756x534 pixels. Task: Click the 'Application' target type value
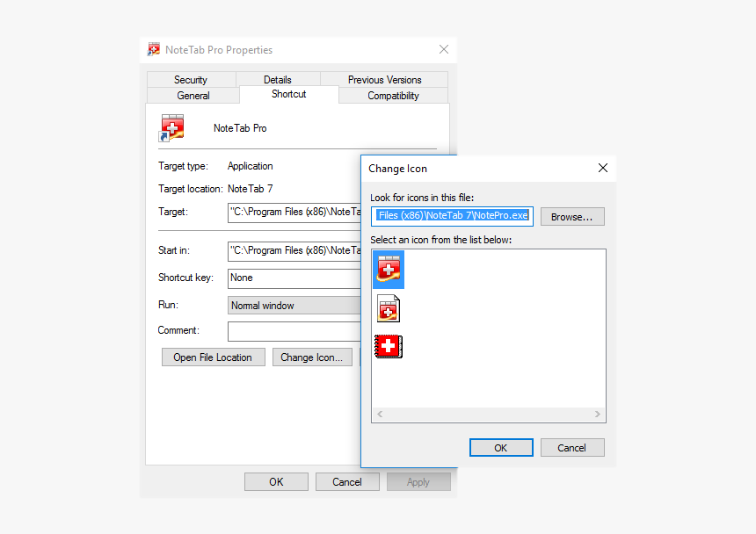click(251, 166)
